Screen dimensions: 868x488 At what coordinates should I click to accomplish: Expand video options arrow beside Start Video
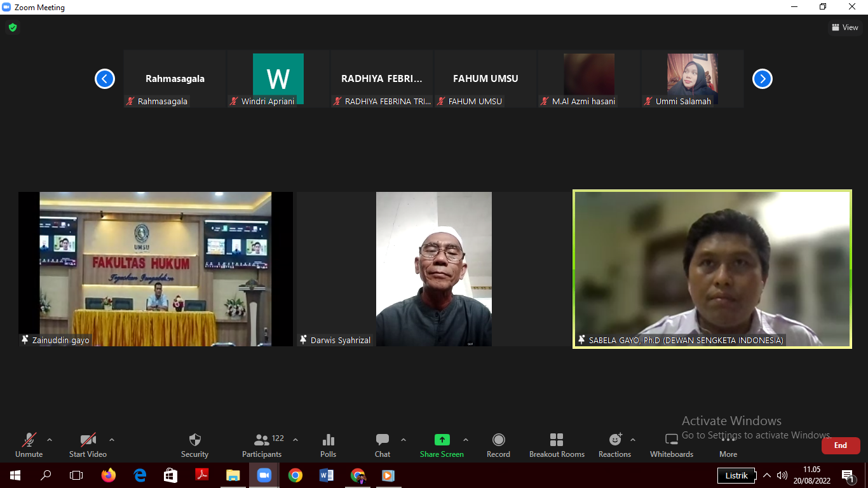point(112,440)
